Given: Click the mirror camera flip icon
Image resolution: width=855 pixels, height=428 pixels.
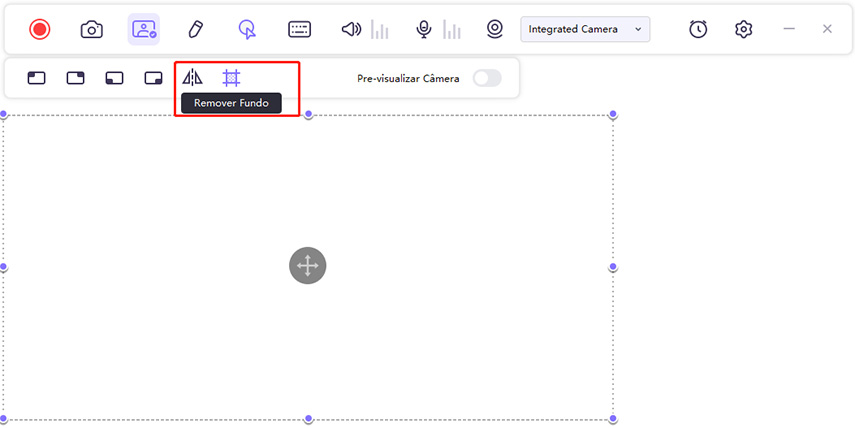Looking at the screenshot, I should 192,78.
